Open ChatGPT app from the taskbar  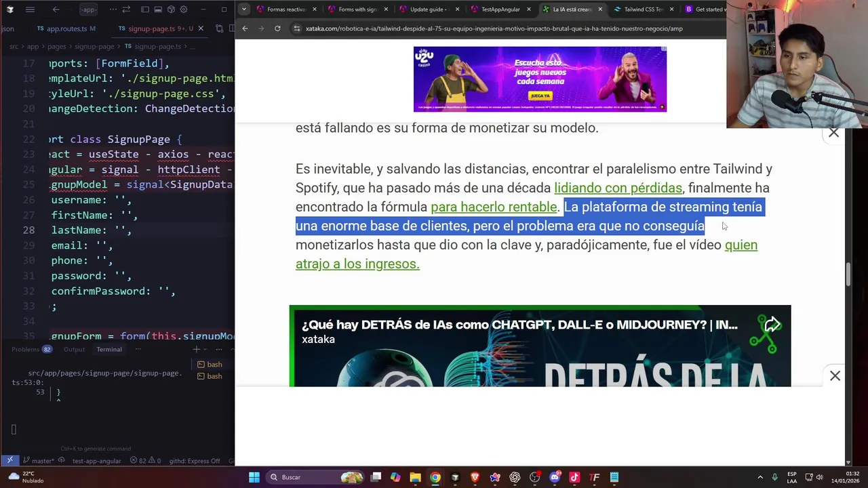pos(515,477)
